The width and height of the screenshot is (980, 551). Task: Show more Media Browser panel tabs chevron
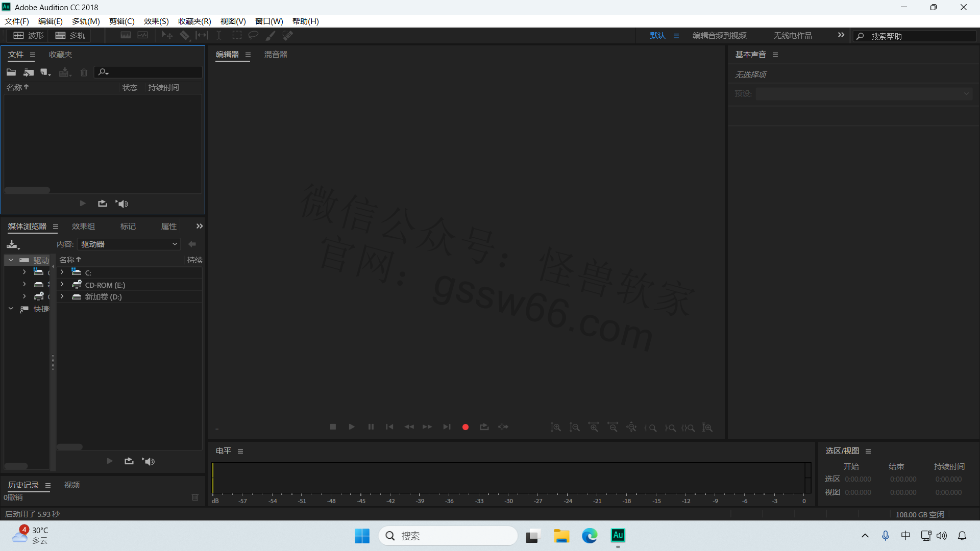[200, 226]
